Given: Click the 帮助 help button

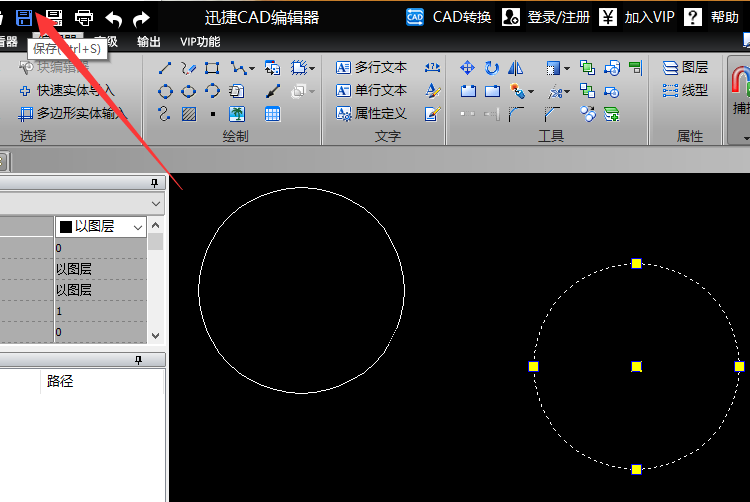Looking at the screenshot, I should point(712,18).
